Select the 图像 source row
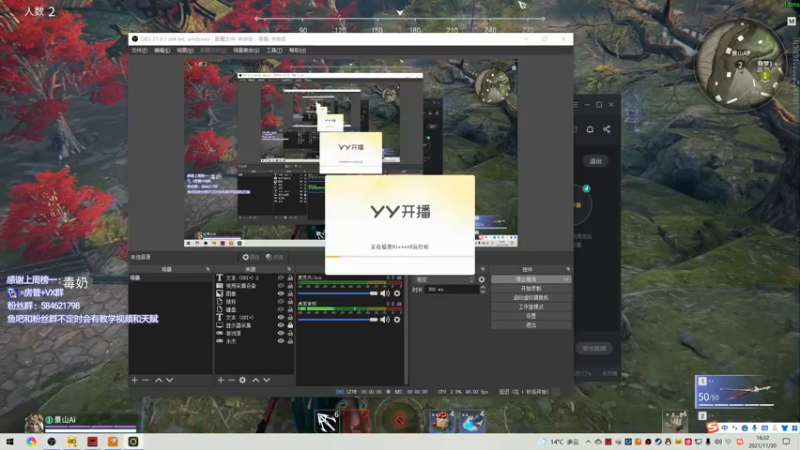This screenshot has height=450, width=800. pos(254,294)
